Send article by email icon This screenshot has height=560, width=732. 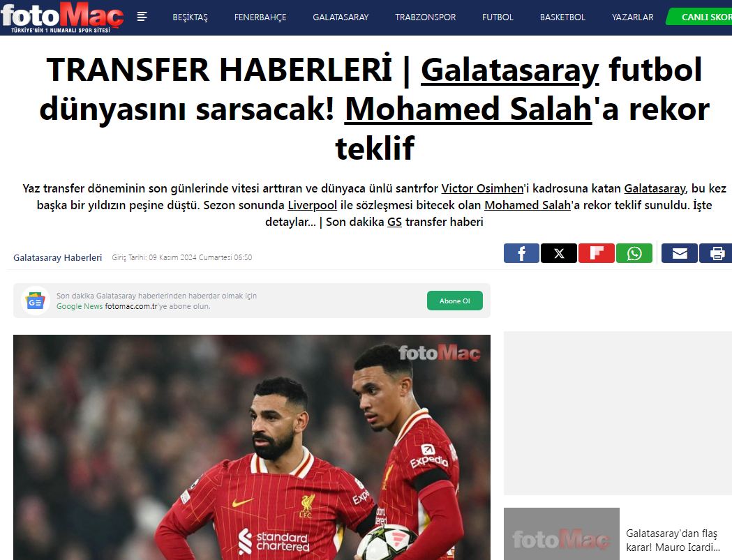coord(680,253)
